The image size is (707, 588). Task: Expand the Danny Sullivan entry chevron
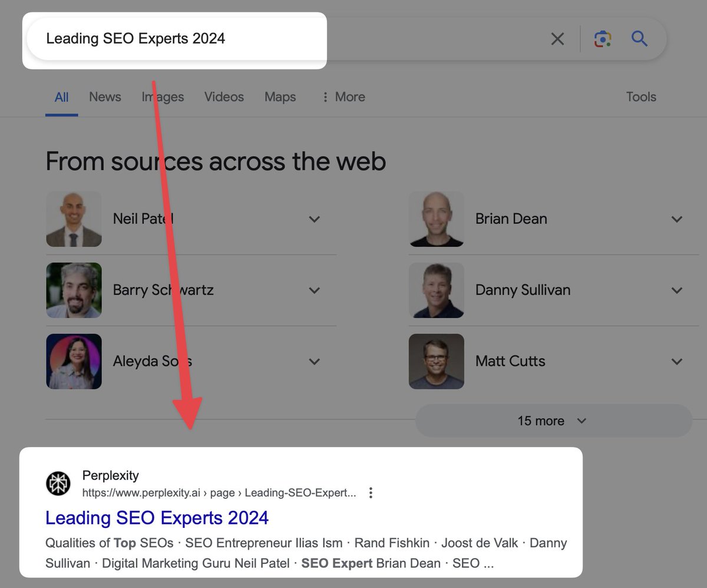click(x=677, y=290)
